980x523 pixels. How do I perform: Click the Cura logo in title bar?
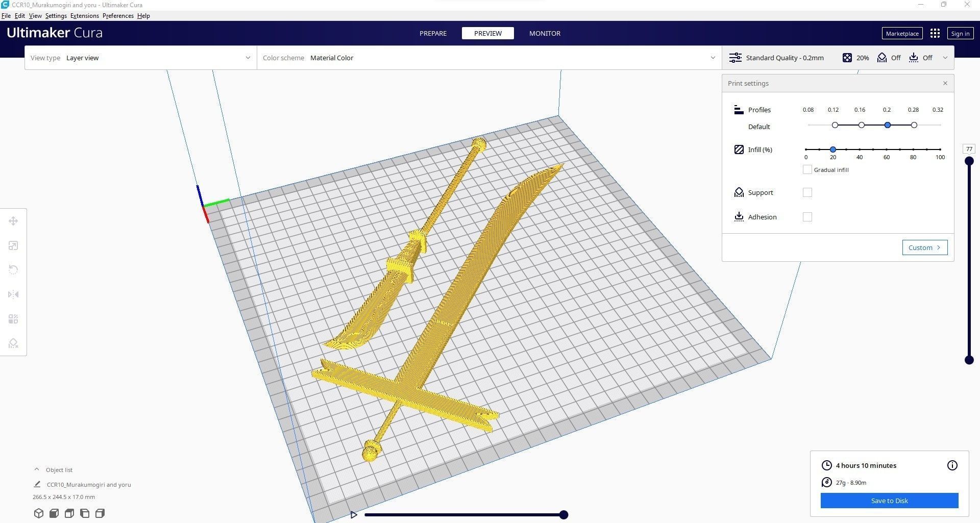click(5, 5)
